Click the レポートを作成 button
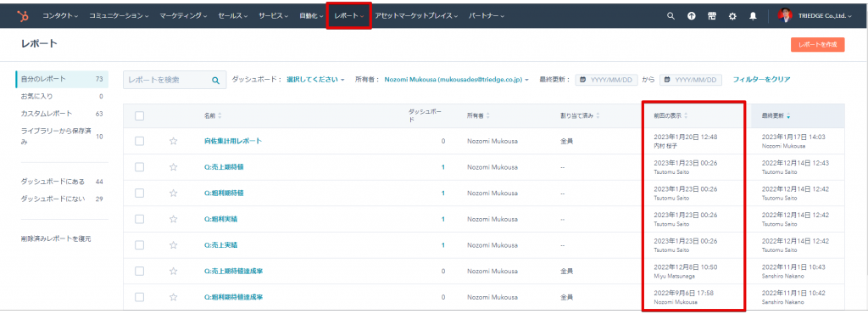 [x=818, y=45]
